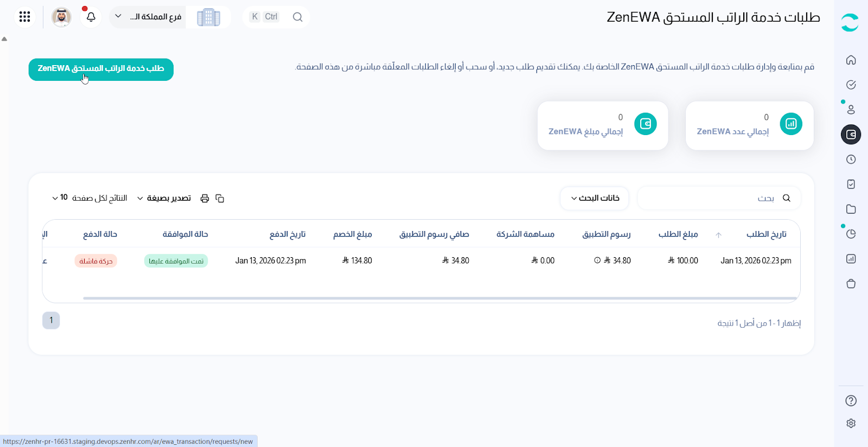Screen dimensions: 868x447
Task: Click the رسوم التطبيق column header
Action: tap(607, 234)
